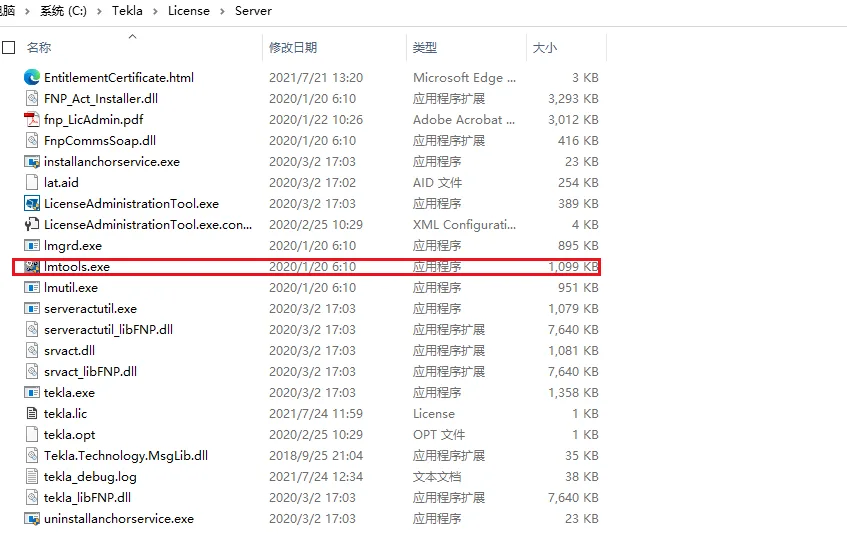Image resolution: width=847 pixels, height=558 pixels.
Task: Click the uninstallanchorservice.exe icon
Action: click(x=32, y=519)
